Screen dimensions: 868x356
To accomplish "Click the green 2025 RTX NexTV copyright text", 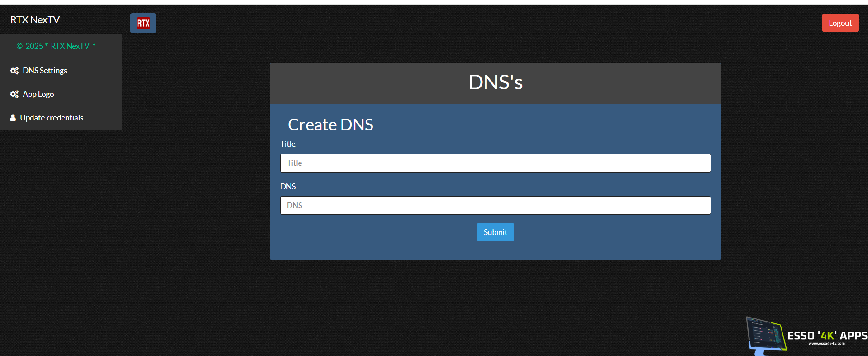I will coord(56,46).
